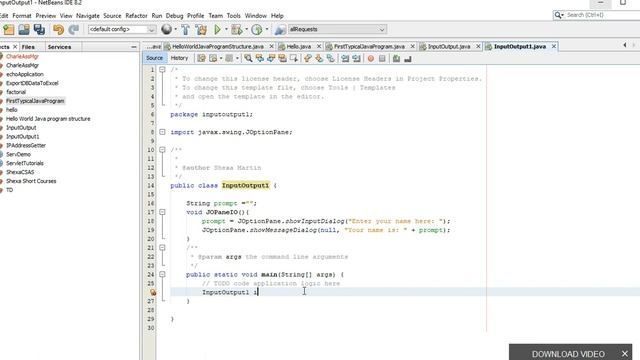Viewport: 640px width, 360px height.
Task: Toggle Rectangular Selection editor icon
Action: pos(293,58)
